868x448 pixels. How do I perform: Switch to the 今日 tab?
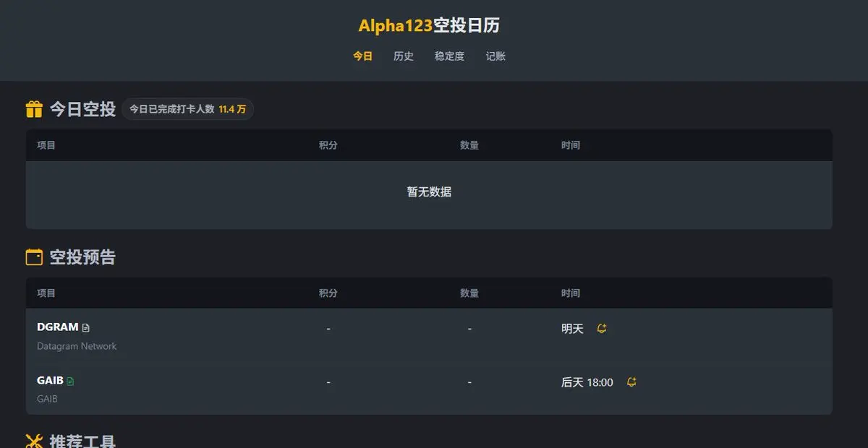(x=362, y=56)
